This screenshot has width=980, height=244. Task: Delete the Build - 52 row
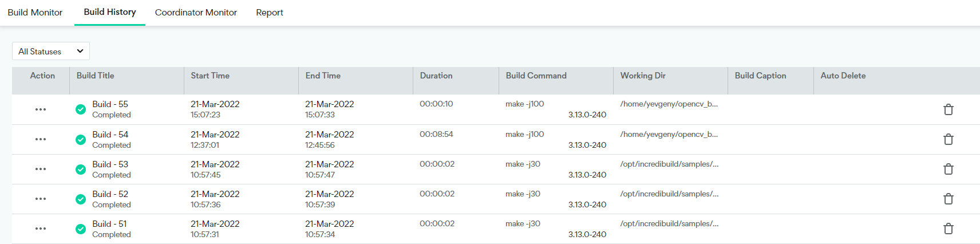(x=948, y=199)
